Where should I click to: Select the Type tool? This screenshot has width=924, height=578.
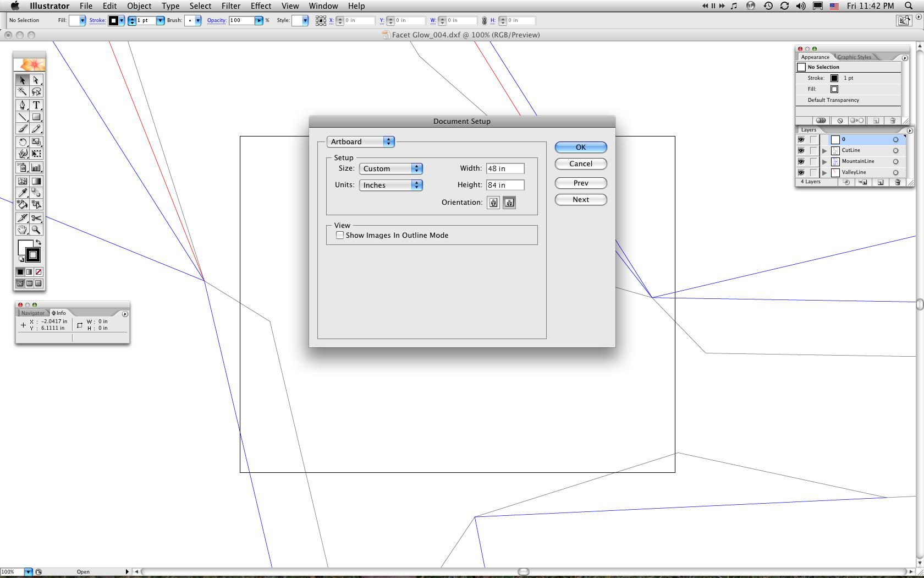(37, 105)
